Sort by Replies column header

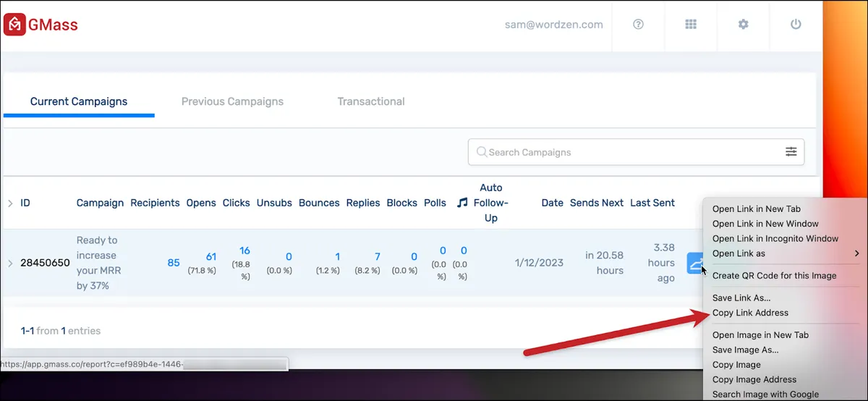(363, 203)
